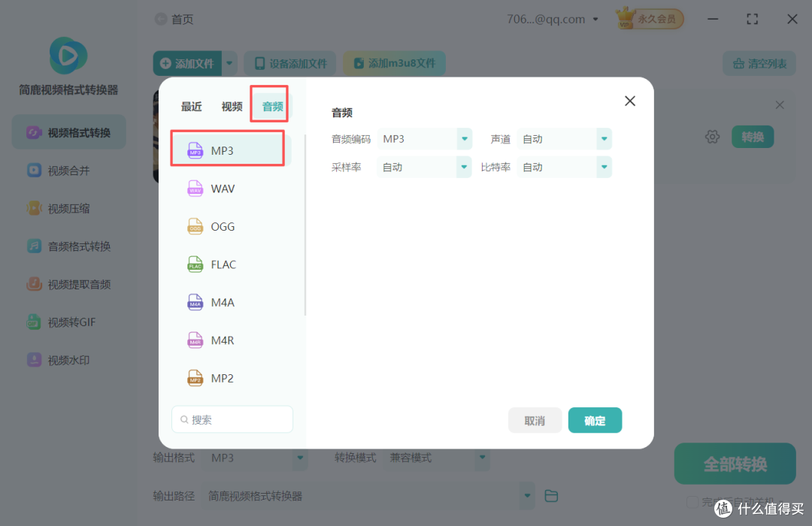Go to 视频格式转换 in sidebar

[x=69, y=132]
